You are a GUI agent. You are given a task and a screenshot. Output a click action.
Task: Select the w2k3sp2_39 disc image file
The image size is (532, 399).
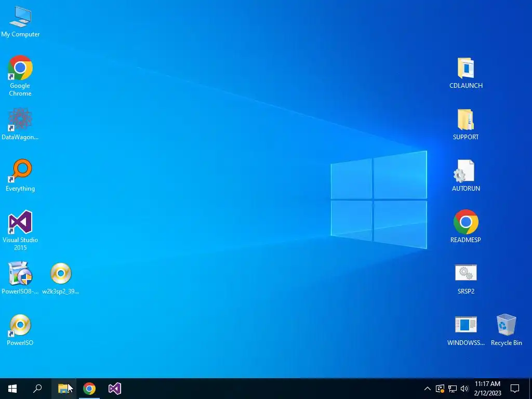61,278
